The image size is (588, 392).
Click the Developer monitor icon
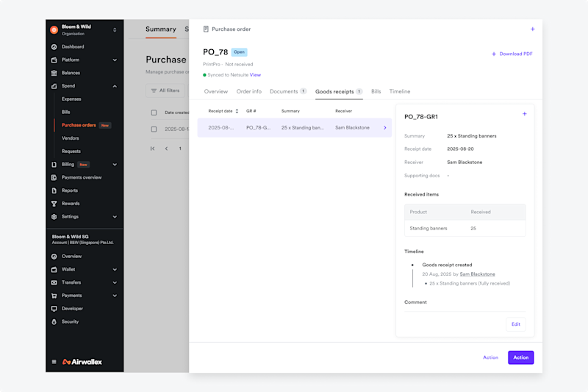54,309
